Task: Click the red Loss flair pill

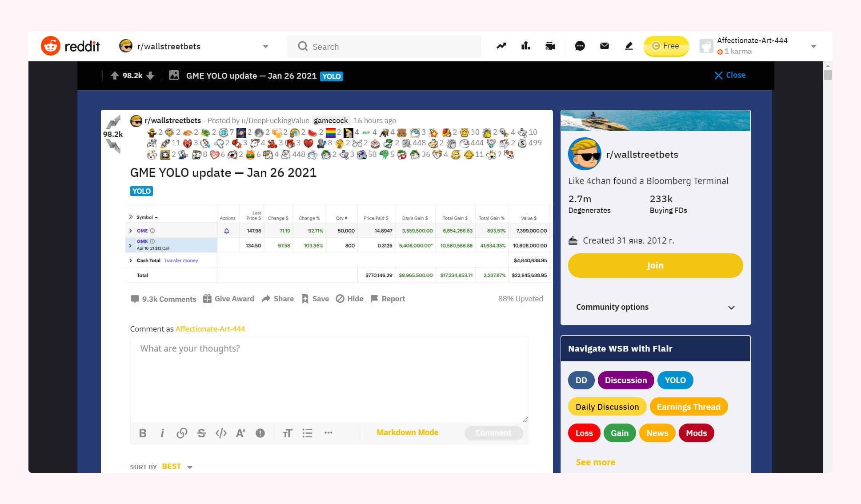Action: point(584,433)
